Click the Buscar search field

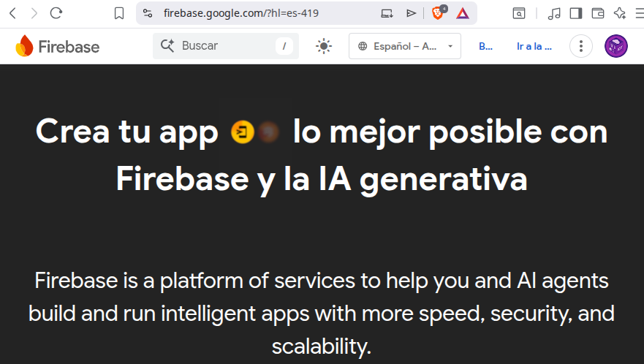pyautogui.click(x=226, y=46)
